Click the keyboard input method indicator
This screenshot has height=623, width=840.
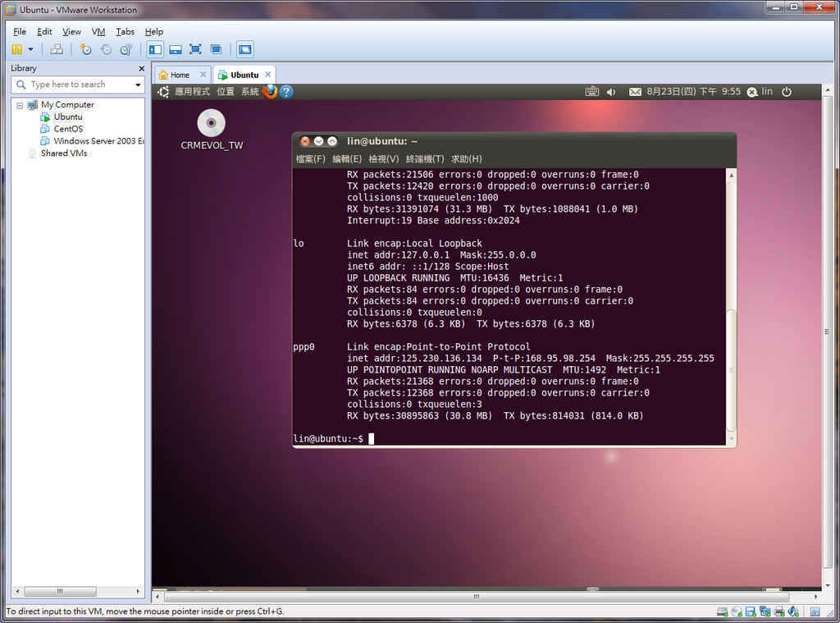592,92
